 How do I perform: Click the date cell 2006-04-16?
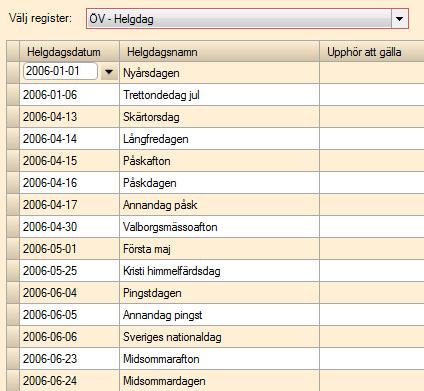tap(69, 183)
